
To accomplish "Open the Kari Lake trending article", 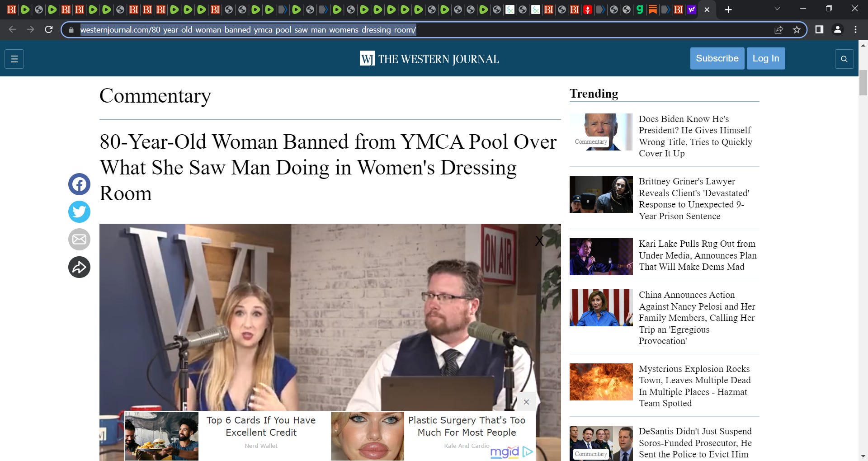I will 696,255.
